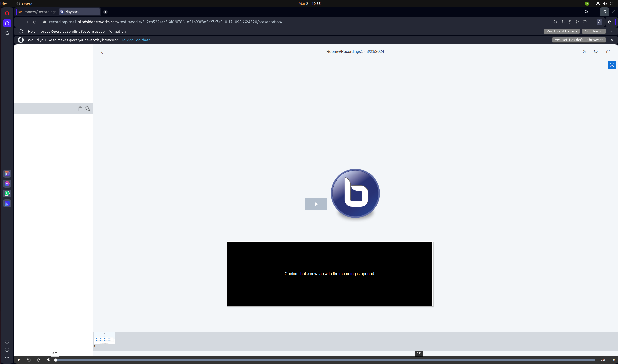Skip backward in the recording

pyautogui.click(x=29, y=360)
